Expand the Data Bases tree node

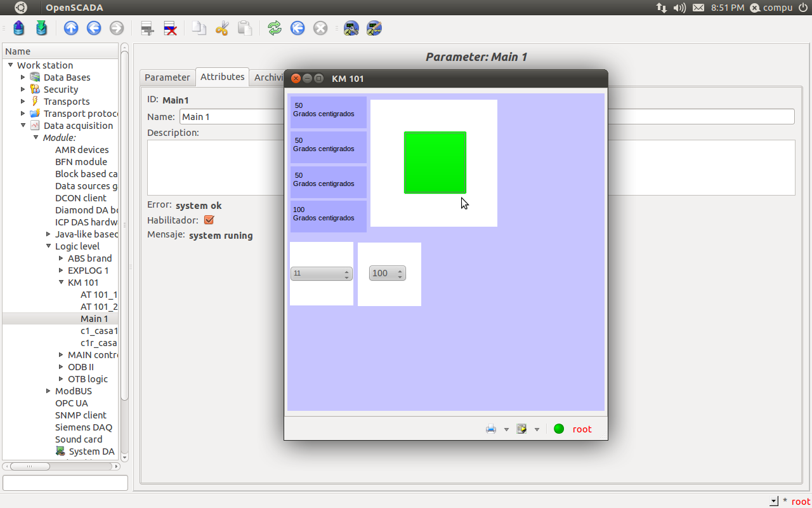pos(23,77)
